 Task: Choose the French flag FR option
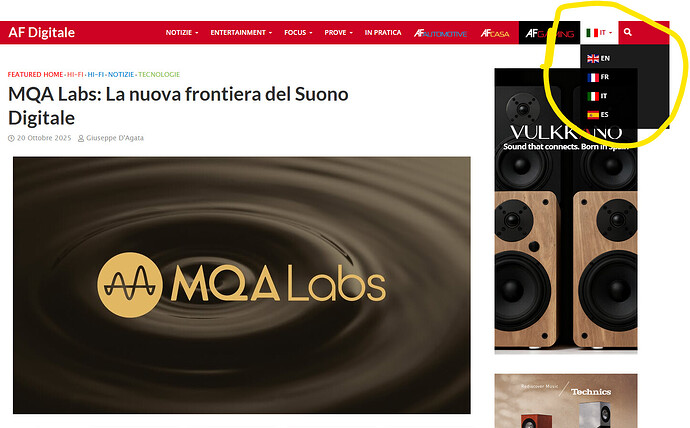pos(598,77)
